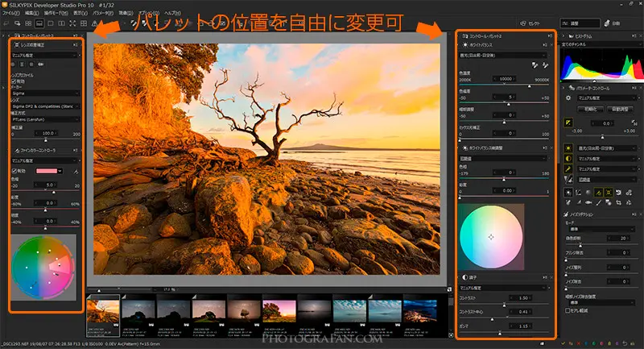This screenshot has width=644, height=349.
Task: Click the auto exposure tool icon
Action: [x=634, y=123]
